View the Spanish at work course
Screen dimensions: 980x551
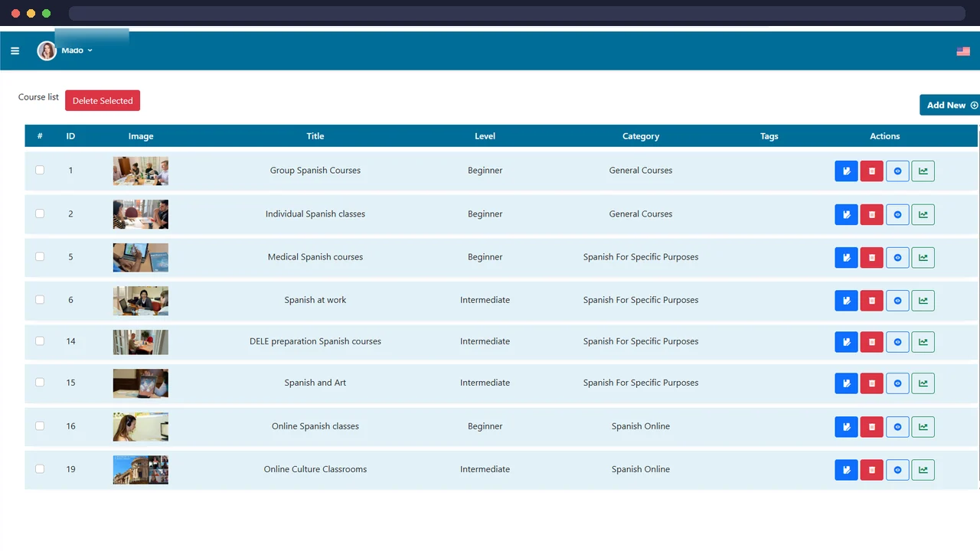click(897, 300)
